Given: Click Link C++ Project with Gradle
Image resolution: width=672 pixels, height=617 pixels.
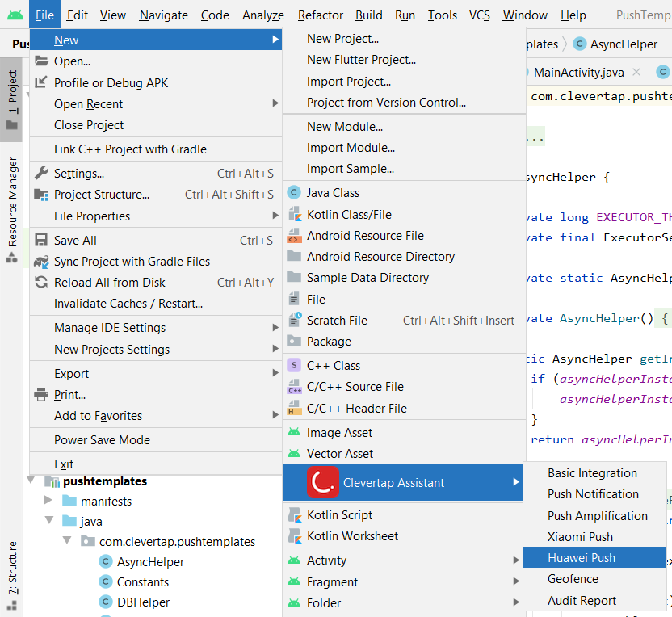Looking at the screenshot, I should click(156, 149).
